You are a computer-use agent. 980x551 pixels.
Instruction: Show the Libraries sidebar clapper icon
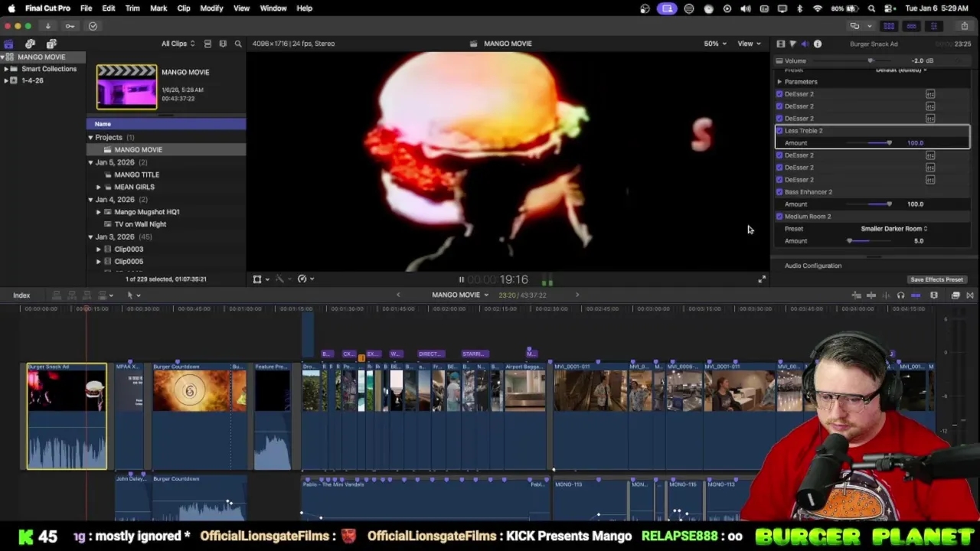(8, 44)
